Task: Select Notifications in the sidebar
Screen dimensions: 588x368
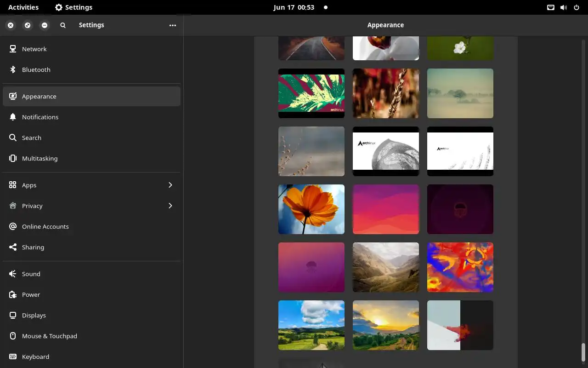Action: pos(91,117)
